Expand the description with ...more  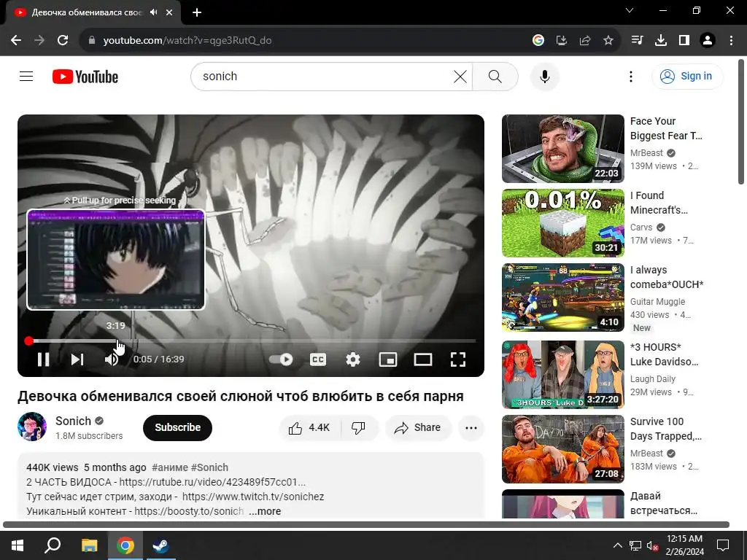coord(265,511)
